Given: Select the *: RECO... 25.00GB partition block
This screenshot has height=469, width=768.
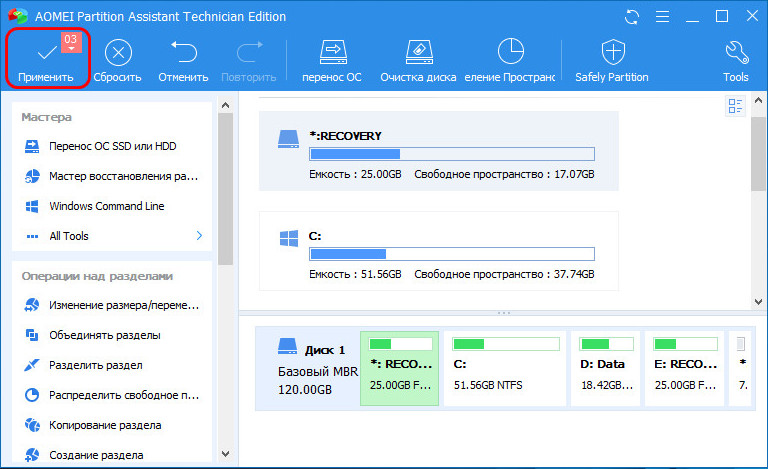Looking at the screenshot, I should click(400, 368).
